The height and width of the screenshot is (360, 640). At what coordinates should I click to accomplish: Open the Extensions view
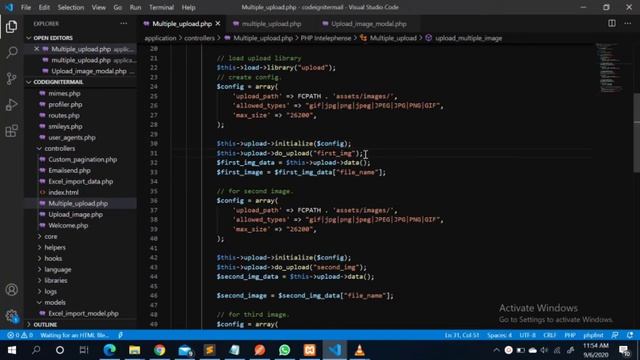tap(11, 131)
